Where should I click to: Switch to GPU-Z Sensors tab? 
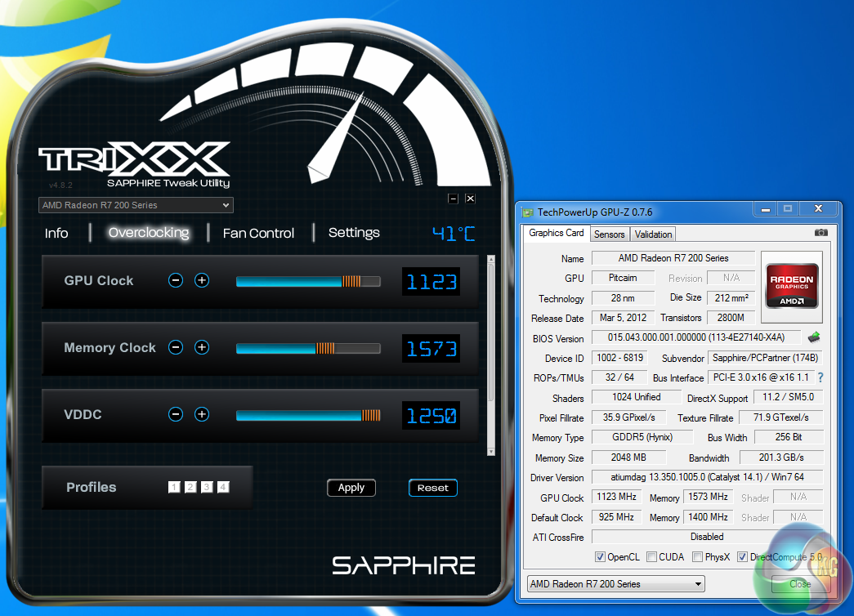(x=609, y=234)
